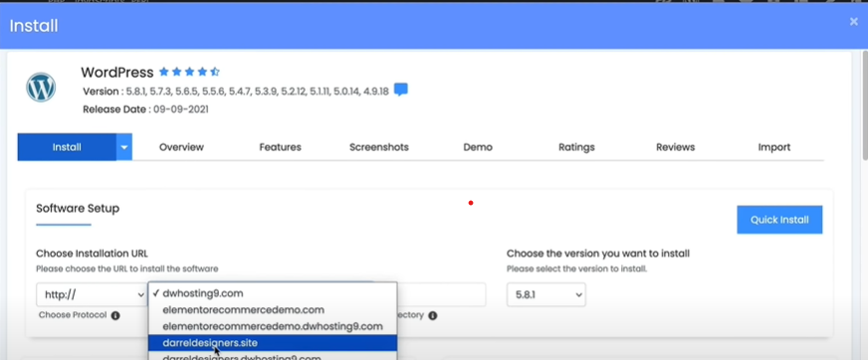Viewport: 868px width, 360px height.
Task: Click the info icon beside Choose Protocol
Action: pyautogui.click(x=115, y=316)
